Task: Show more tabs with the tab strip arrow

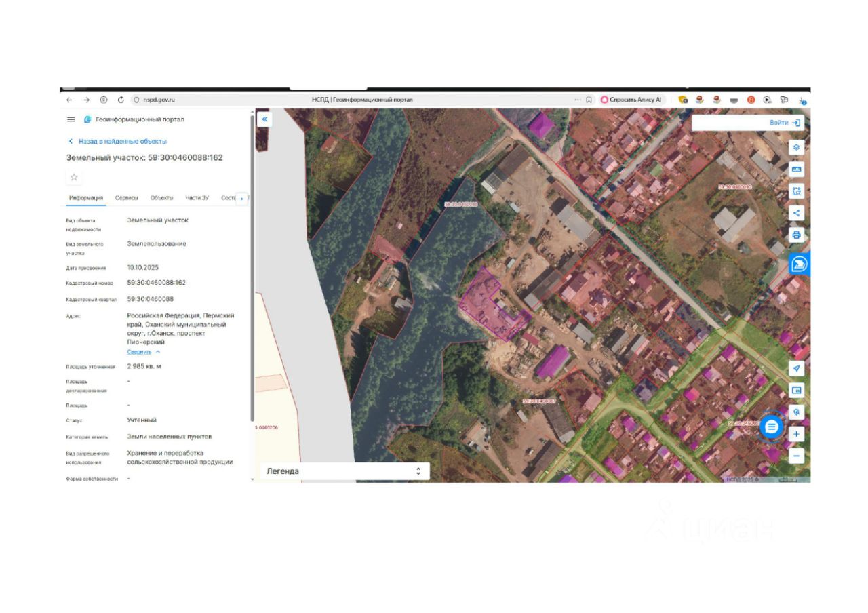Action: 242,199
